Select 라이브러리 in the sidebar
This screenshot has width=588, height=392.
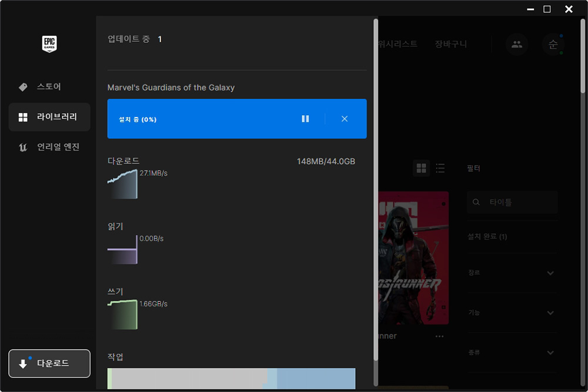[x=49, y=117]
